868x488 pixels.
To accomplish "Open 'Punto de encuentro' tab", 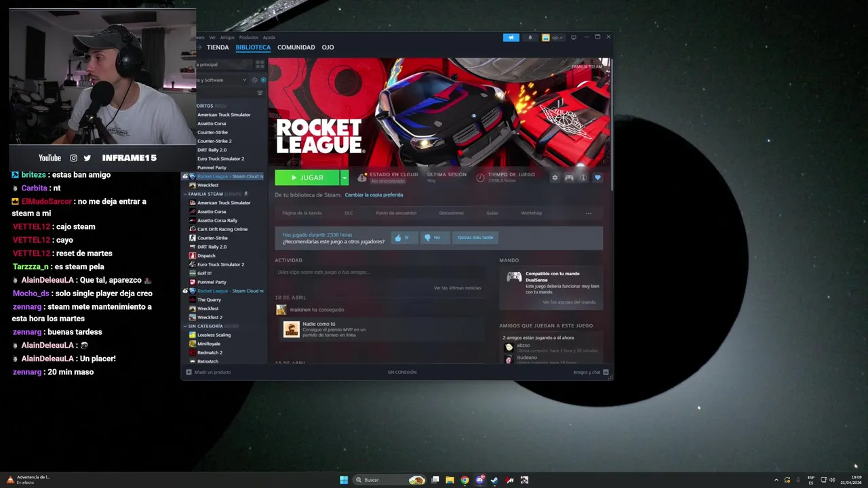I will pos(396,213).
